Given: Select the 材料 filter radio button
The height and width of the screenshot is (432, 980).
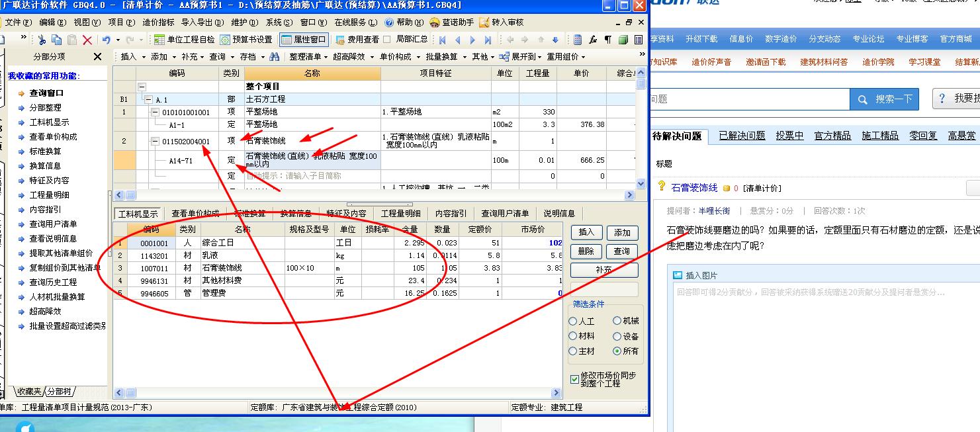Looking at the screenshot, I should tap(573, 336).
